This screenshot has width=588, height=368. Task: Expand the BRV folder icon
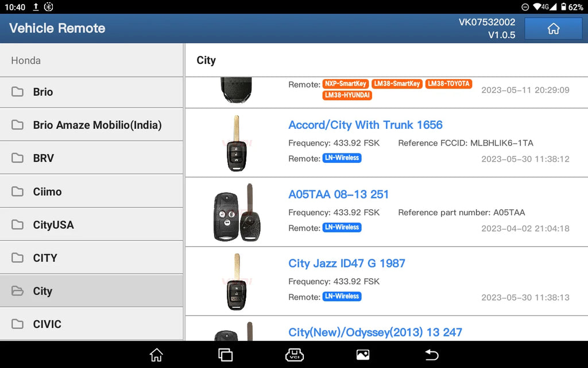coord(17,158)
